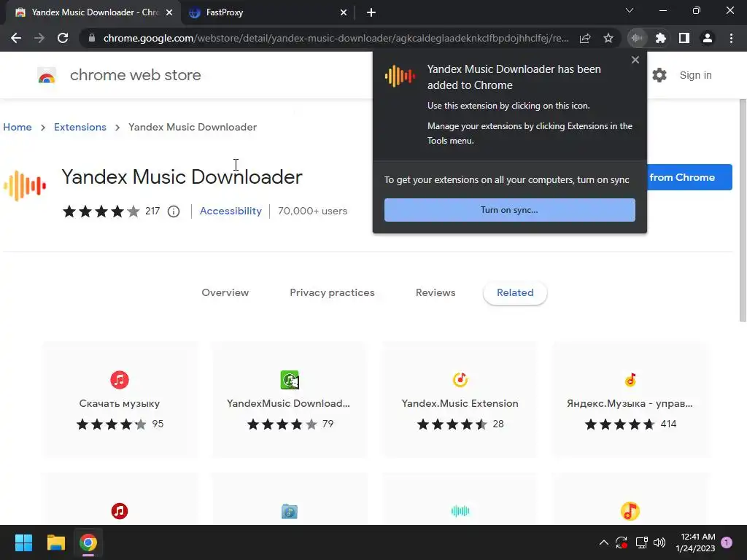This screenshot has width=747, height=560.
Task: Go to Home breadcrumb link
Action: click(18, 127)
